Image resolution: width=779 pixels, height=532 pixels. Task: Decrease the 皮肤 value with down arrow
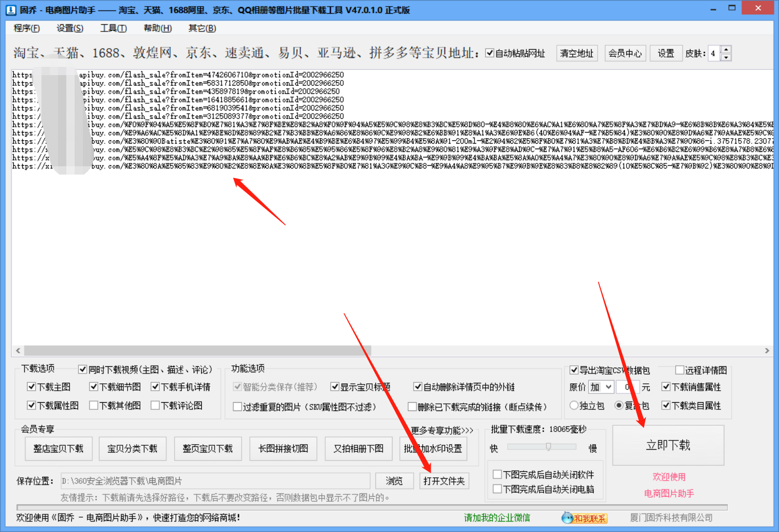726,57
